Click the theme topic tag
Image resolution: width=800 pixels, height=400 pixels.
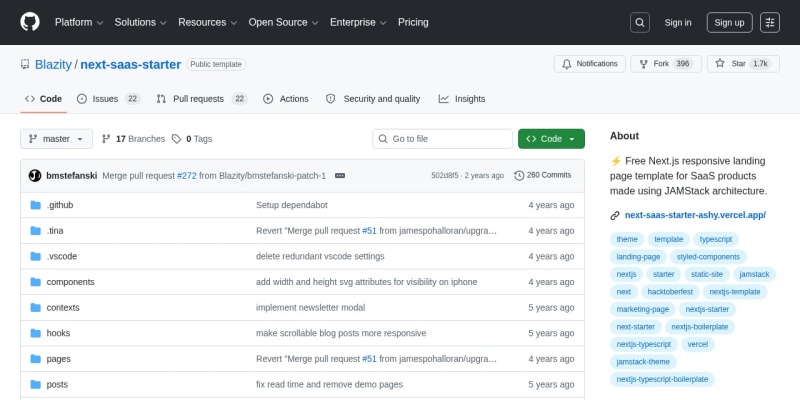tap(627, 239)
